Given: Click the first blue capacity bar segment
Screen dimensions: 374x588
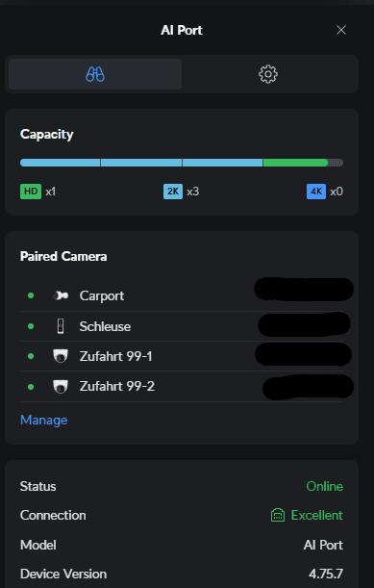Looking at the screenshot, I should coord(60,163).
